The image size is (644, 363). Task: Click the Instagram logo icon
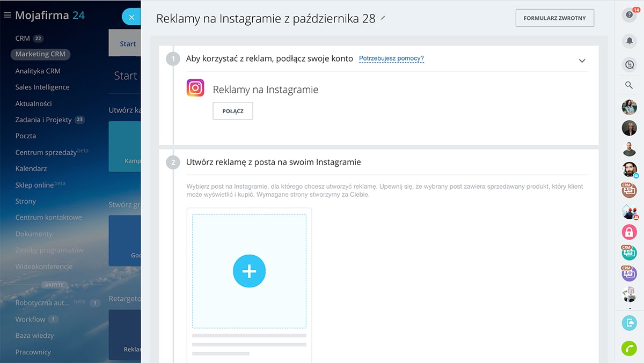[x=195, y=87]
